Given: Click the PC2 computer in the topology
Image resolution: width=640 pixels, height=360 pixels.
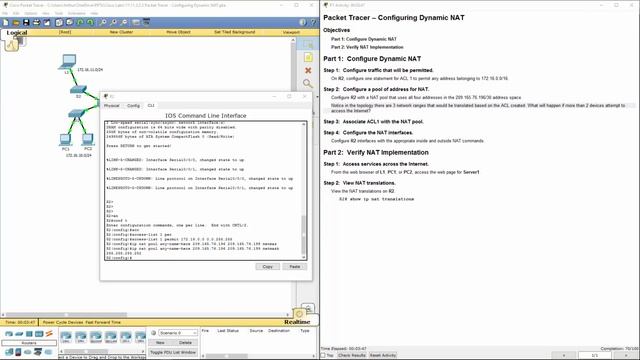Looking at the screenshot, I should 87,140.
